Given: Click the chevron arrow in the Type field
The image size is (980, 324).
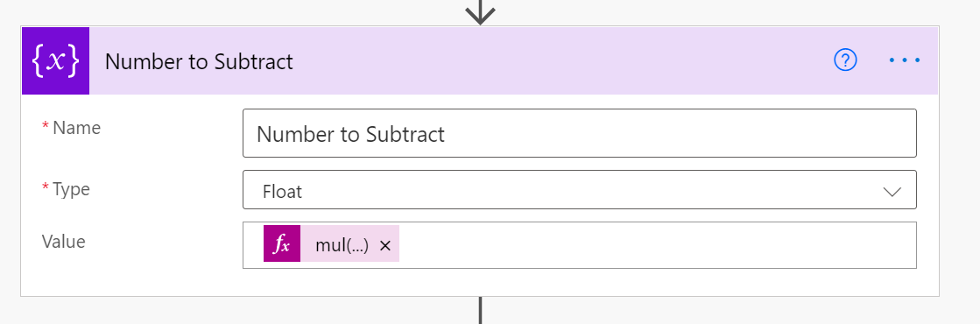Looking at the screenshot, I should (892, 192).
